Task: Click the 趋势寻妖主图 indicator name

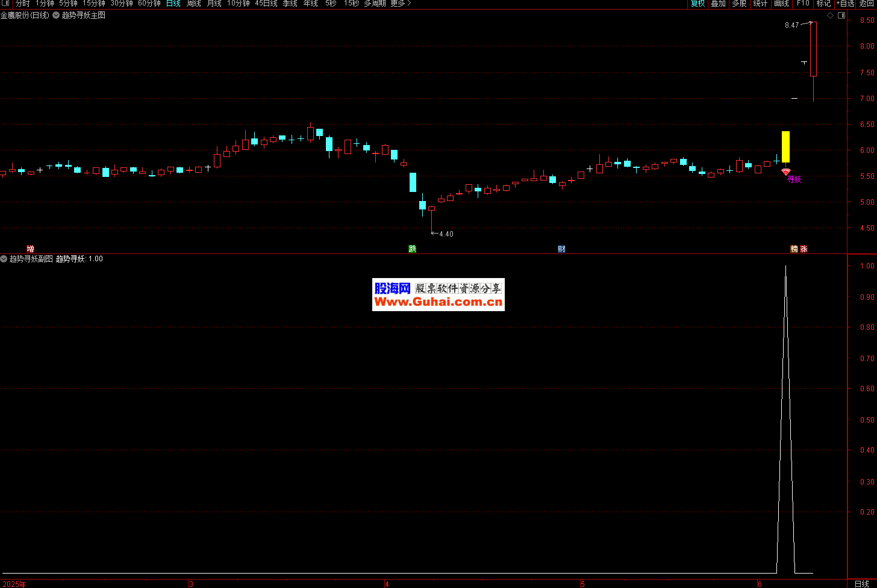Action: [84, 15]
